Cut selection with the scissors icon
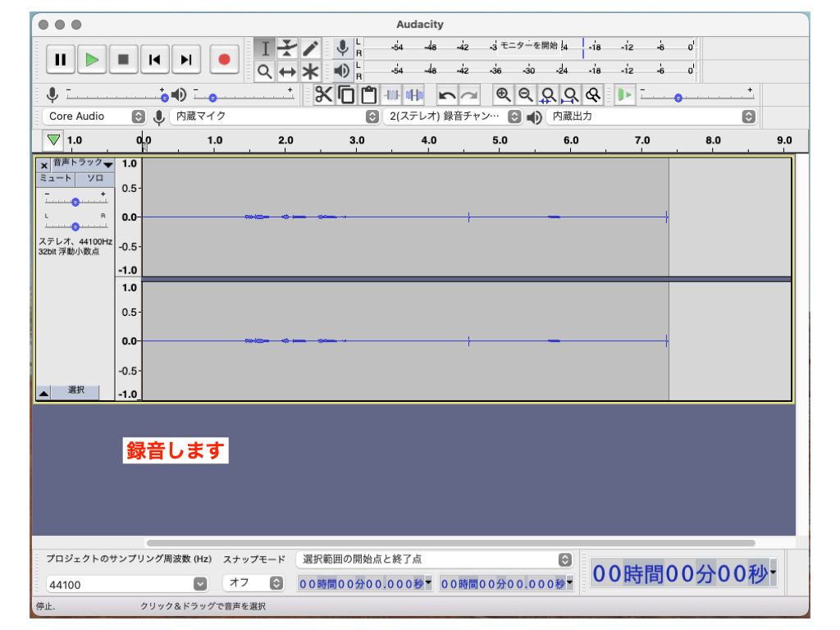840x630 pixels. point(323,95)
